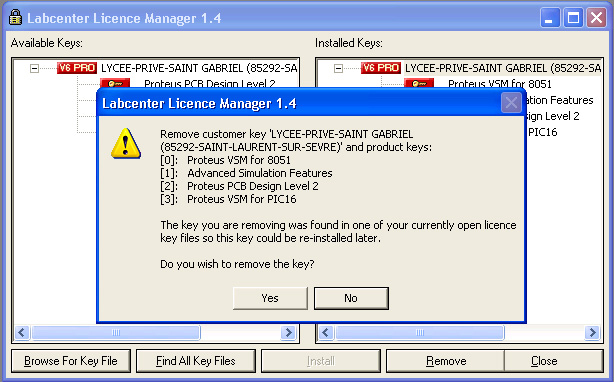
Task: Click the Browse For Key File button
Action: (71, 361)
